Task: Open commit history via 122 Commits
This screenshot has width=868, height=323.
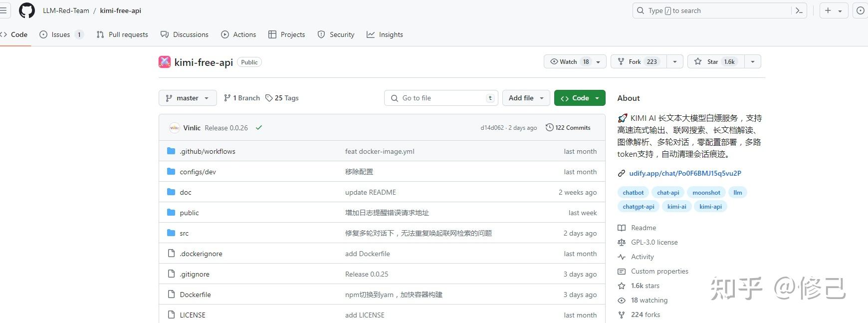Action: click(x=568, y=128)
